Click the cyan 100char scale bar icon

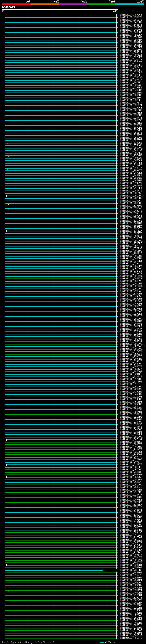(102, 642)
